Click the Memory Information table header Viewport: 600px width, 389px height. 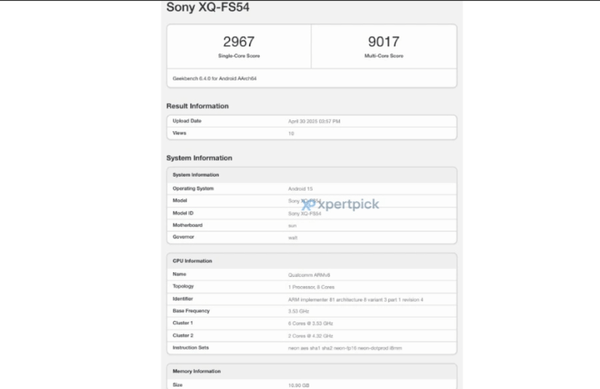[311, 371]
